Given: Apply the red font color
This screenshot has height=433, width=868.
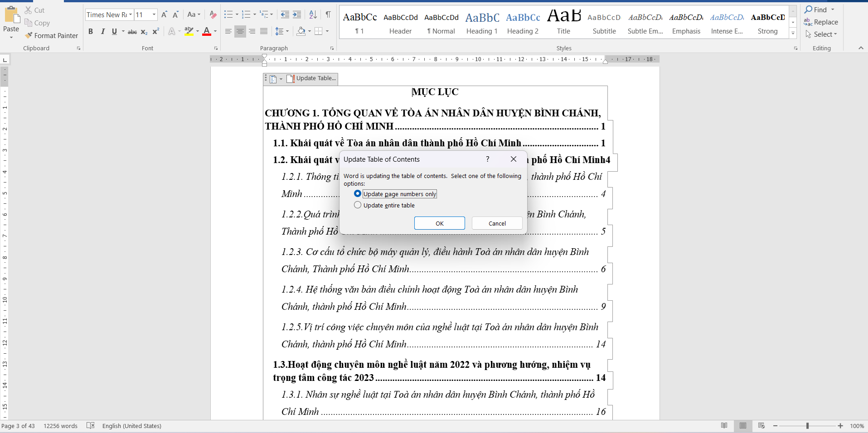Looking at the screenshot, I should coord(207,31).
